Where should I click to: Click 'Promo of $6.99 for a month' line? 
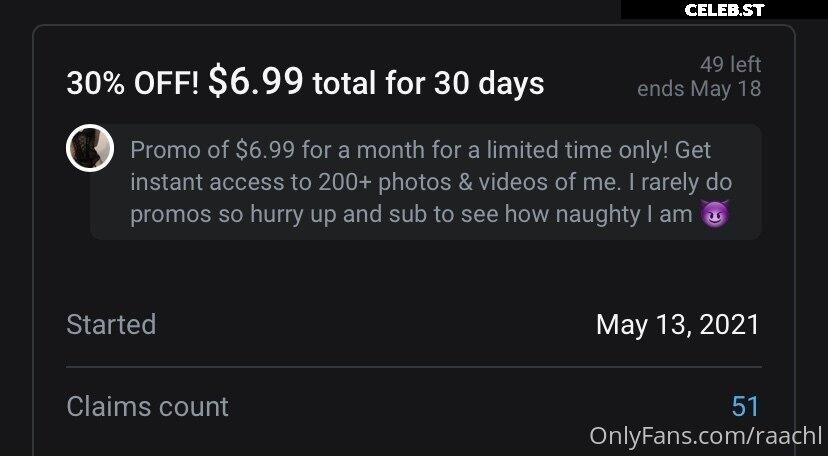(x=420, y=150)
